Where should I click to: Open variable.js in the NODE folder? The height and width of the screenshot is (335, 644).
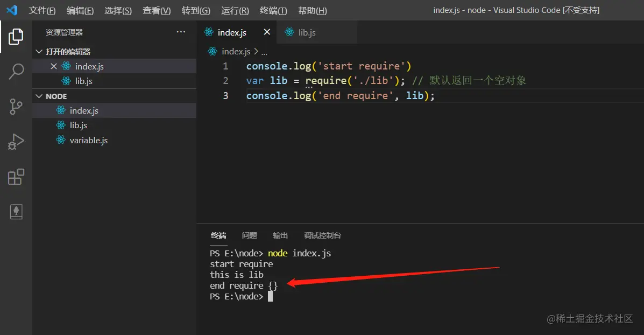pyautogui.click(x=114, y=140)
